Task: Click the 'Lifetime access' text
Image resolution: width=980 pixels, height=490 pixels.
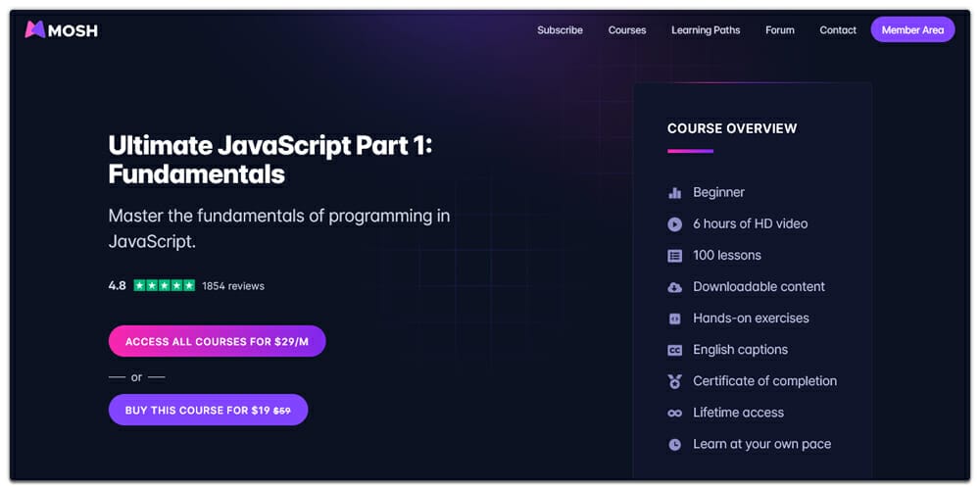Action: [738, 413]
